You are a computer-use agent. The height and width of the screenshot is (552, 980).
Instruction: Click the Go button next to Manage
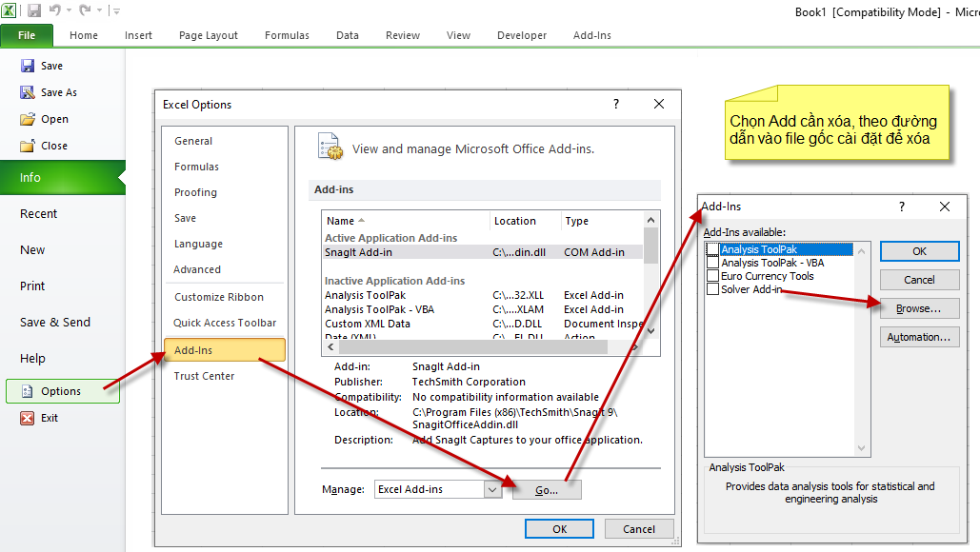click(x=548, y=488)
